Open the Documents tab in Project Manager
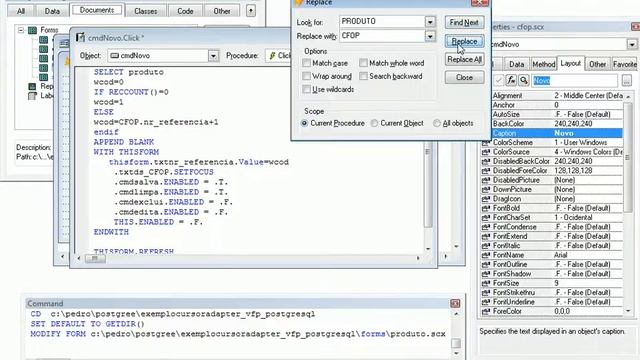The image size is (640, 360). (97, 10)
